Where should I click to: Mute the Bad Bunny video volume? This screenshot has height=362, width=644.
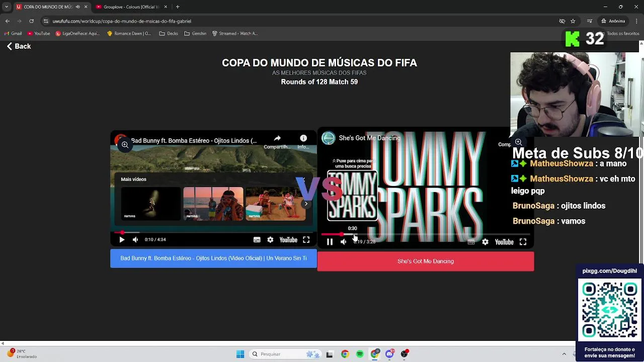pos(135,240)
